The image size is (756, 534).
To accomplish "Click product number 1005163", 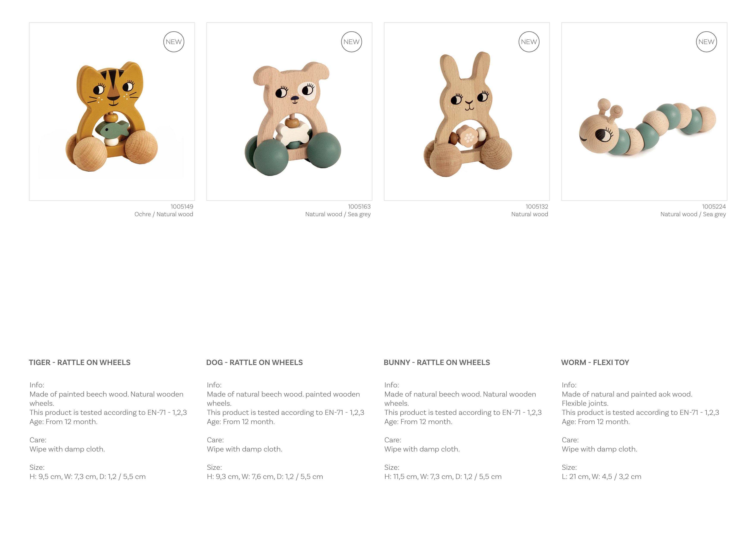I will click(x=359, y=207).
